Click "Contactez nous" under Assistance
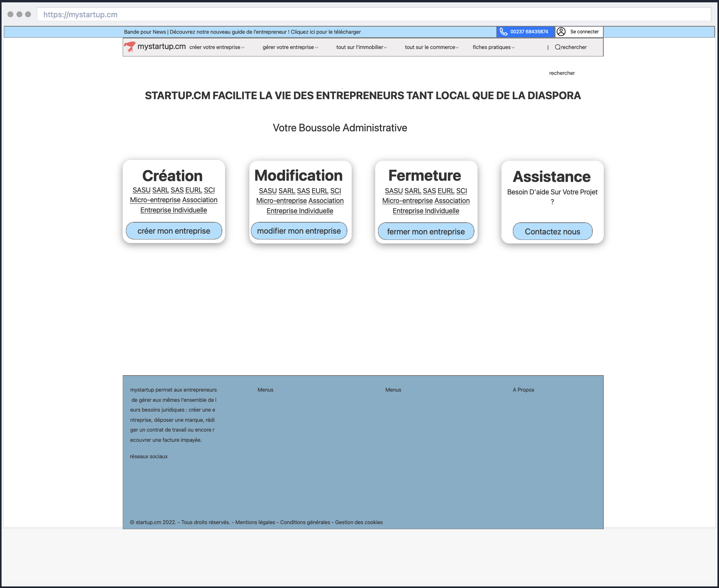This screenshot has width=719, height=588. click(x=552, y=231)
